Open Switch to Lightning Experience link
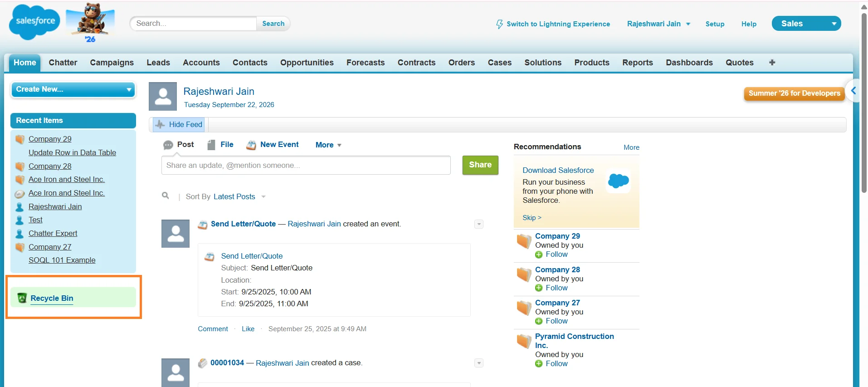Viewport: 868px width, 387px height. (x=558, y=24)
